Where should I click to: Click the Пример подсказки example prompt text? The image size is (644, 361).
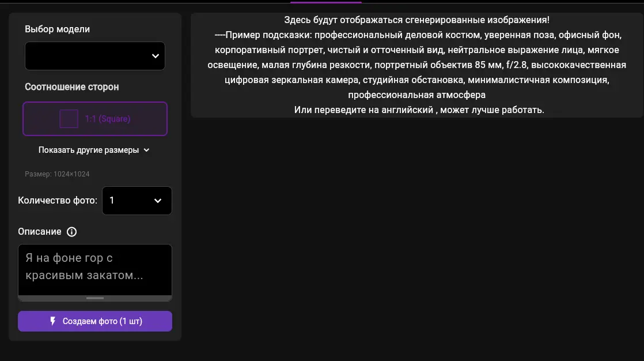(417, 65)
